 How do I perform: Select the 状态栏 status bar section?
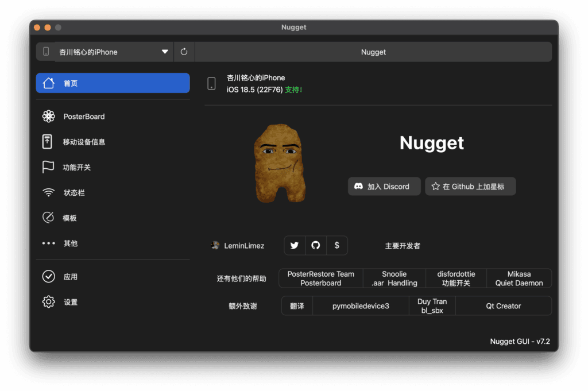[75, 192]
